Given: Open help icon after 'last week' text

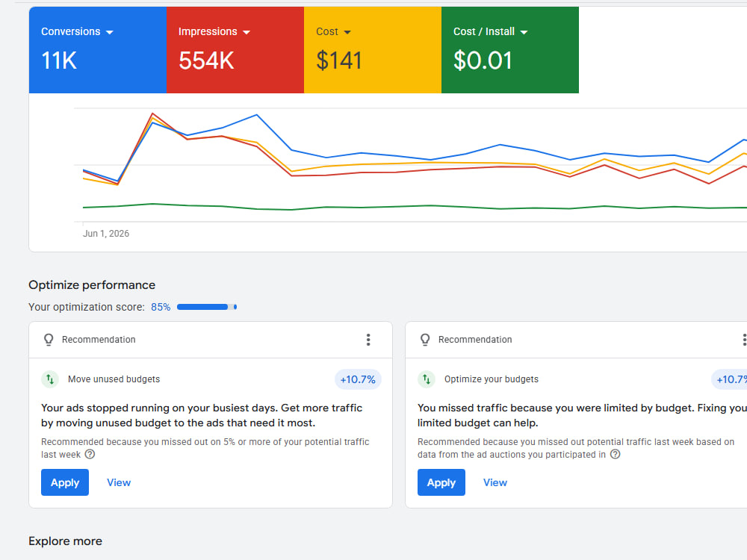Looking at the screenshot, I should point(90,454).
